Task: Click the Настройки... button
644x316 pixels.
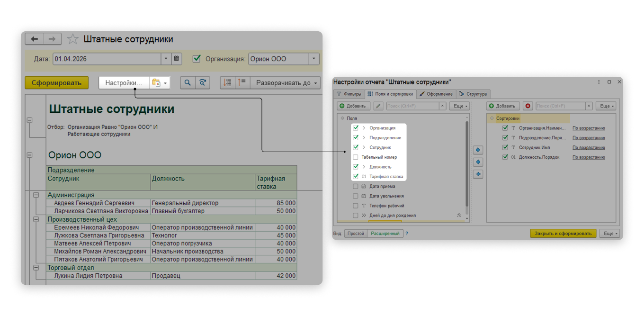Action: point(124,82)
